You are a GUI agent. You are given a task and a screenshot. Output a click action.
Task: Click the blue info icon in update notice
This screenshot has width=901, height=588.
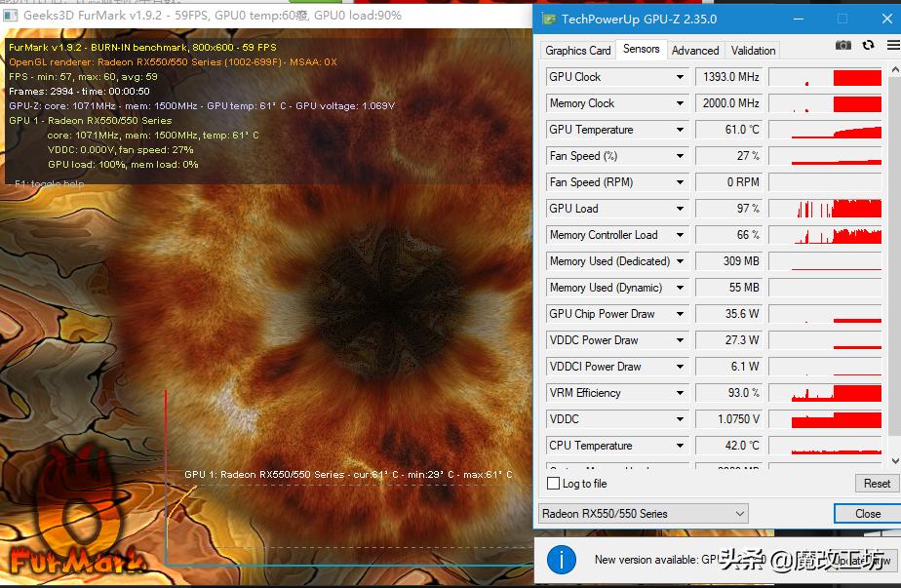tap(561, 560)
